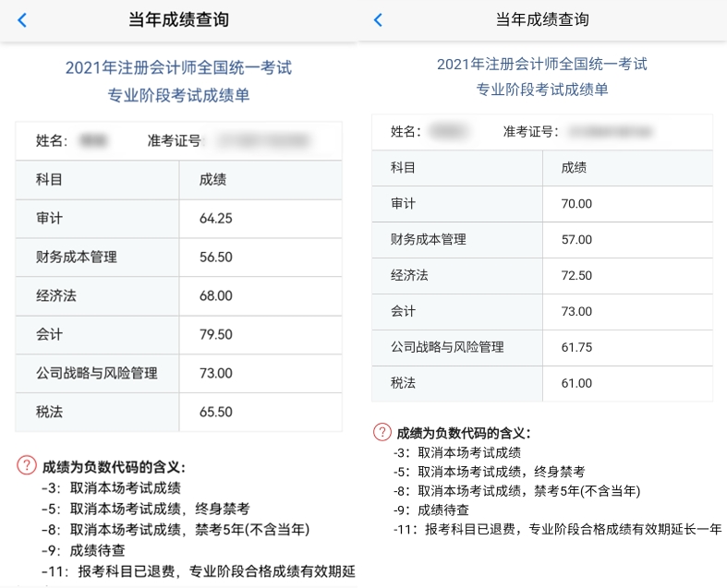Click 姓名 label in right screen

pyautogui.click(x=406, y=132)
